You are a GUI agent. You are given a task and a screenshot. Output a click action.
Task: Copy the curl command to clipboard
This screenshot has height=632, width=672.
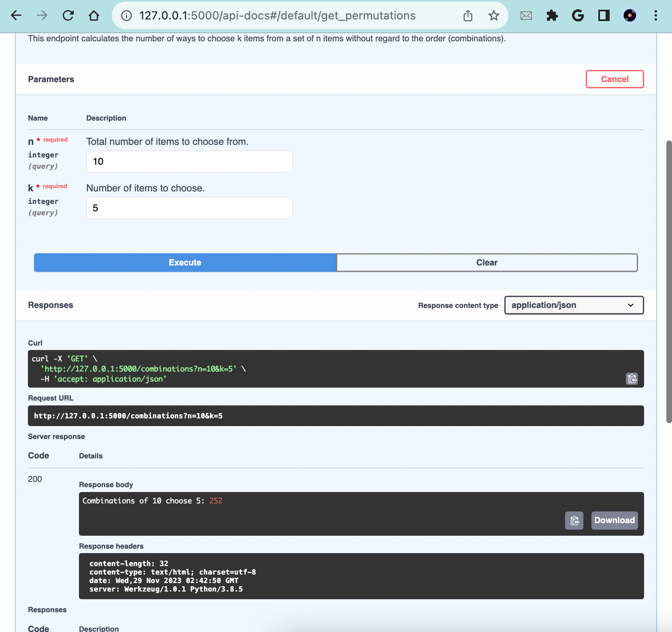tap(632, 379)
